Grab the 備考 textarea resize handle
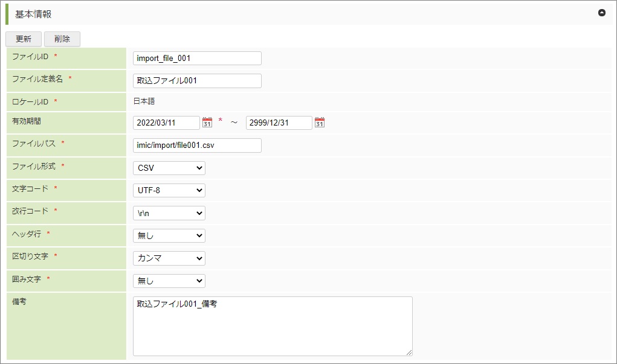Image resolution: width=617 pixels, height=364 pixels. click(x=409, y=353)
